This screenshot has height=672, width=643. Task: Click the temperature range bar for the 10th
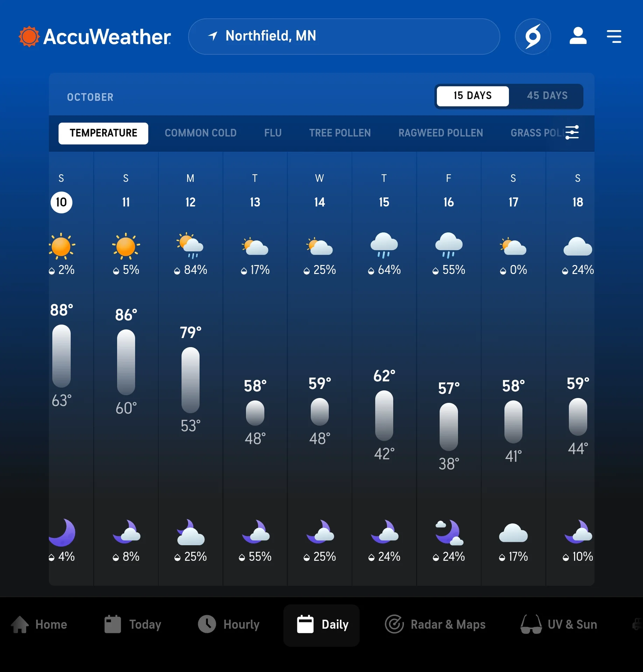coord(61,356)
